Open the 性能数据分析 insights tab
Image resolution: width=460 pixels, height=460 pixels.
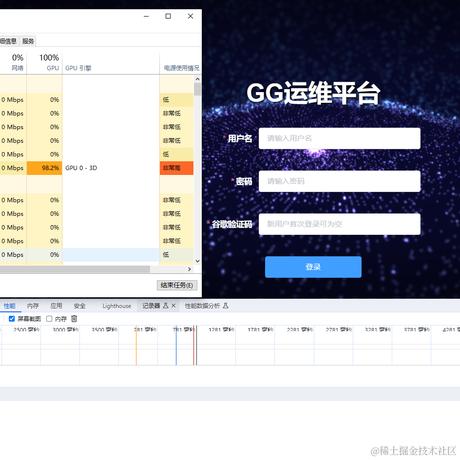(x=202, y=306)
